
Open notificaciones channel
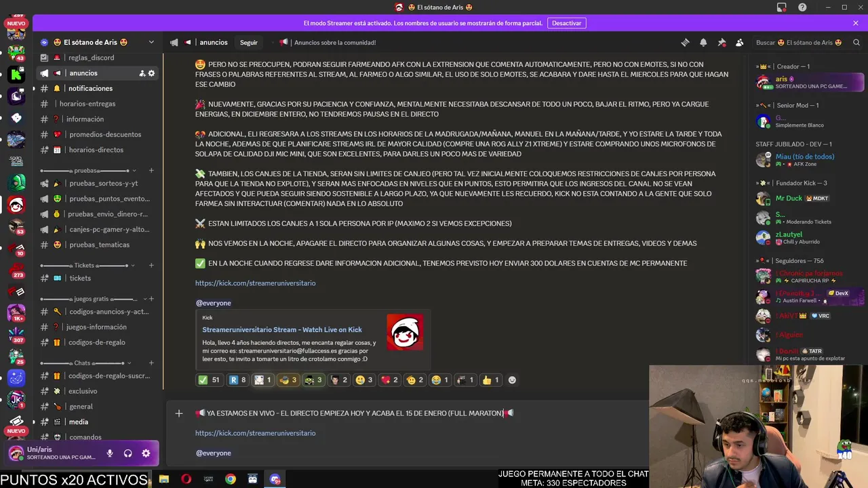click(x=97, y=88)
